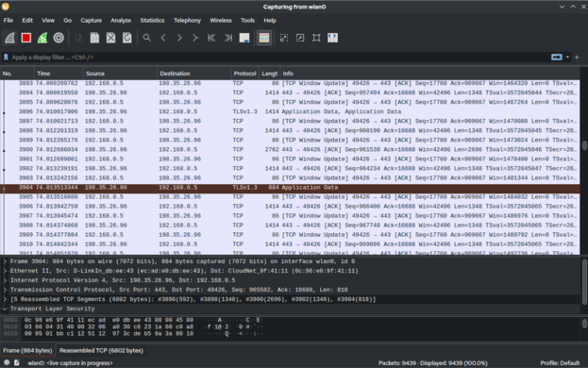Add a filter button with plus icon

coord(577,57)
